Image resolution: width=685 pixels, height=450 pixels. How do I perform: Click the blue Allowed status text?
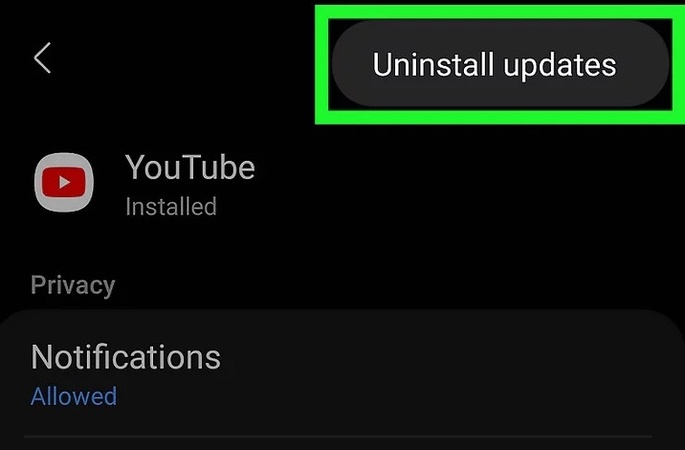pos(73,396)
